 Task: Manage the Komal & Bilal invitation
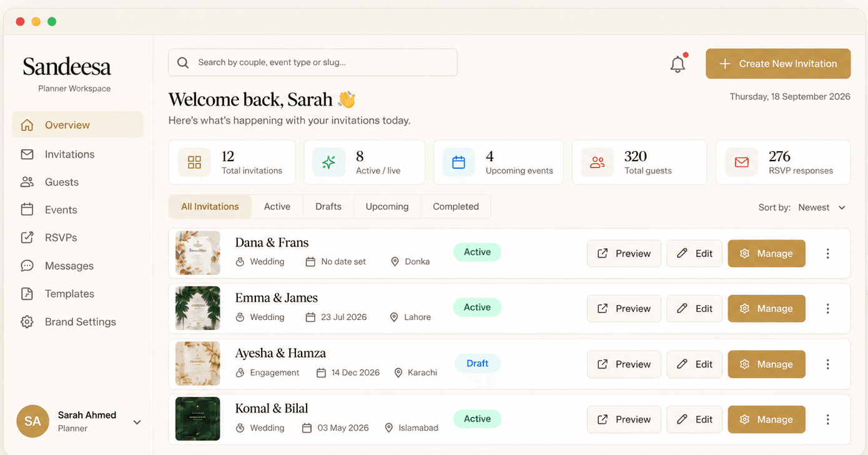[766, 419]
